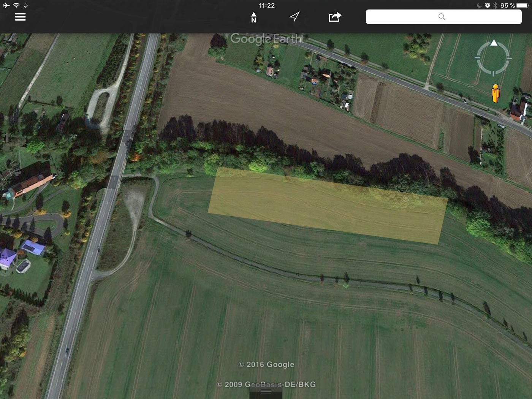
Task: Open the hamburger menu
Action: 20,17
